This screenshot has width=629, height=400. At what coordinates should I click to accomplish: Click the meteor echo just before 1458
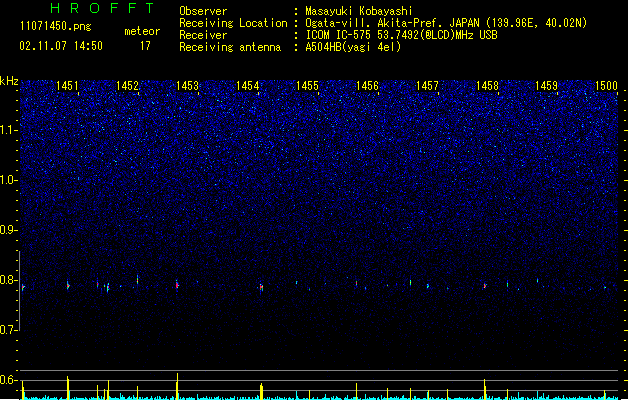[485, 286]
